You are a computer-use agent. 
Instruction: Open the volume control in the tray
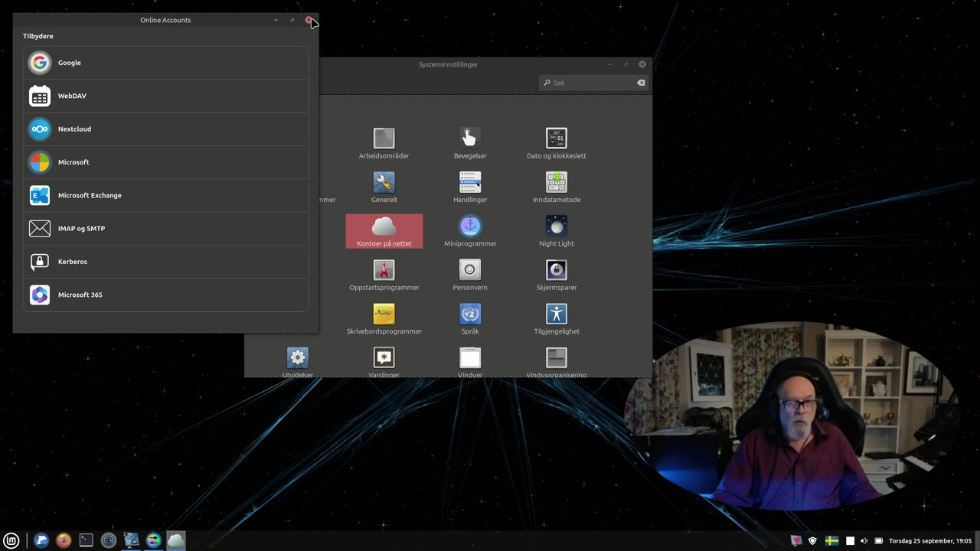click(x=864, y=541)
